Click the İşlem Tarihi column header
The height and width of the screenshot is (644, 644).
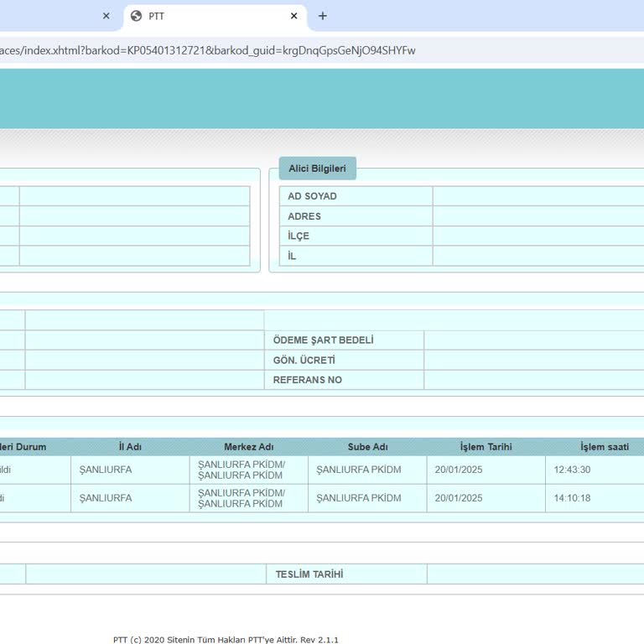(486, 447)
